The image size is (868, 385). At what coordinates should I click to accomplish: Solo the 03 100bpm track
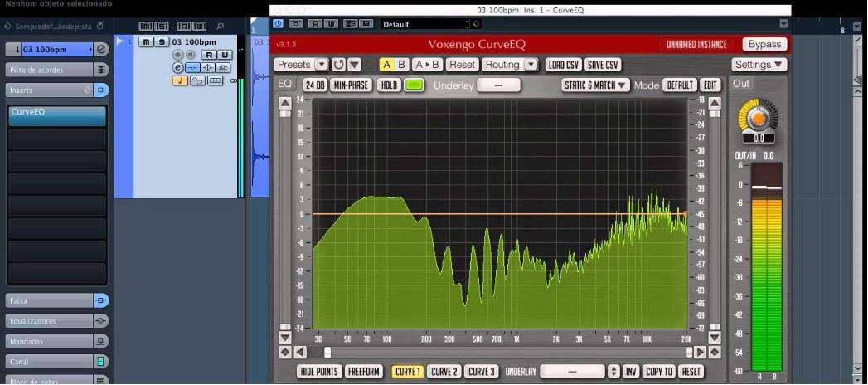click(162, 41)
